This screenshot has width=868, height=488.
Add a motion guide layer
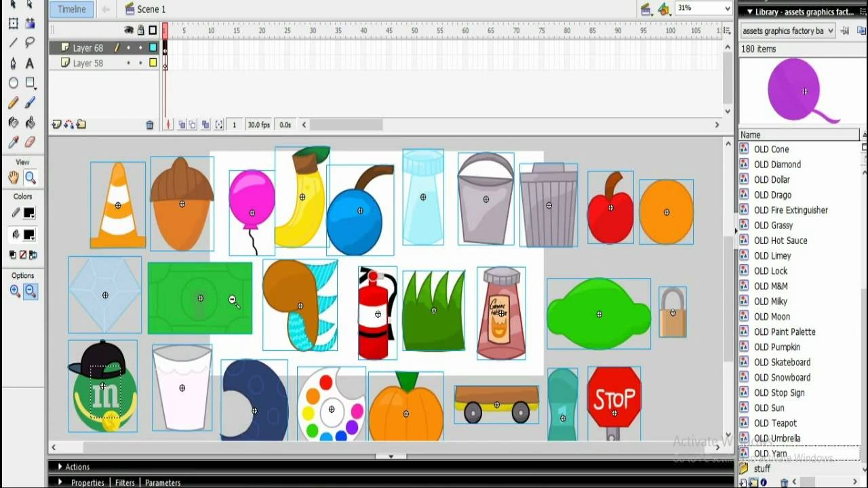coord(68,125)
